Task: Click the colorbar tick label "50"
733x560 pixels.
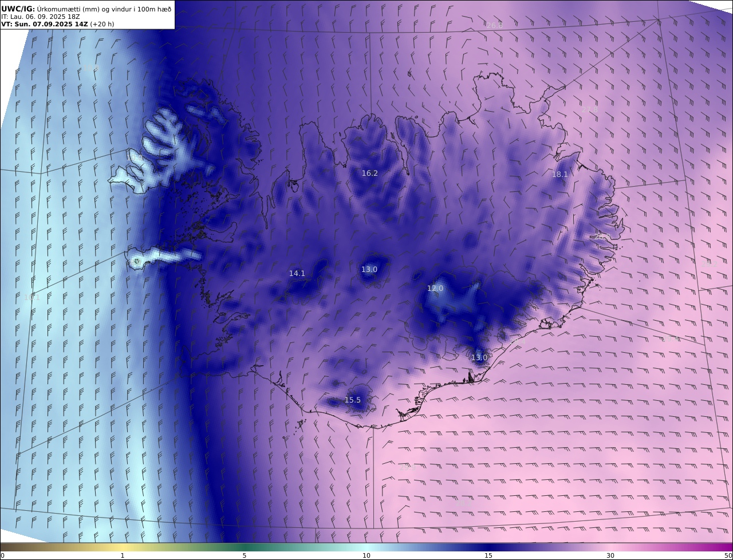Action: pyautogui.click(x=728, y=555)
